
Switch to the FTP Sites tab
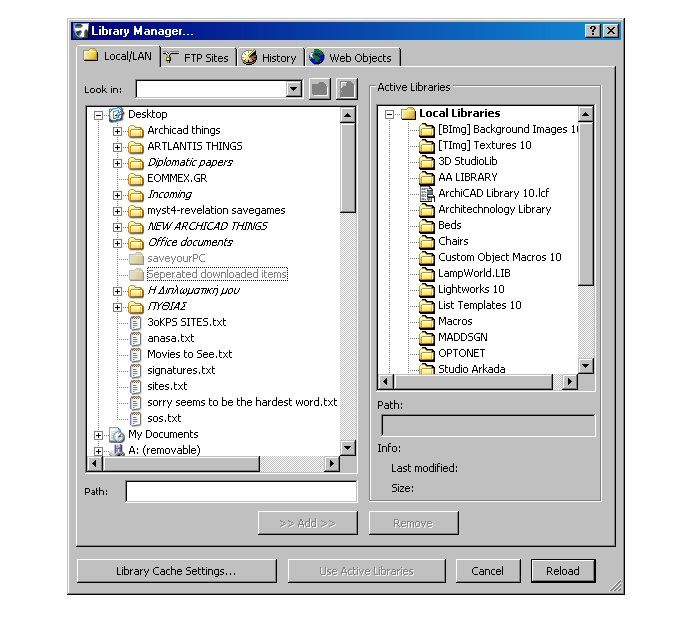click(x=197, y=57)
